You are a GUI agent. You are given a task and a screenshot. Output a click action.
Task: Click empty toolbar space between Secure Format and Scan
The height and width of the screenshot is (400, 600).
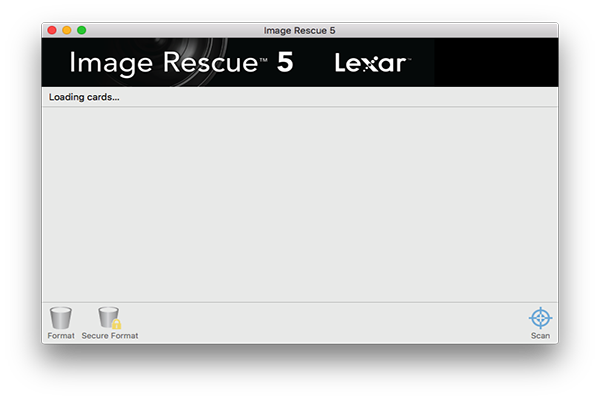(333, 323)
